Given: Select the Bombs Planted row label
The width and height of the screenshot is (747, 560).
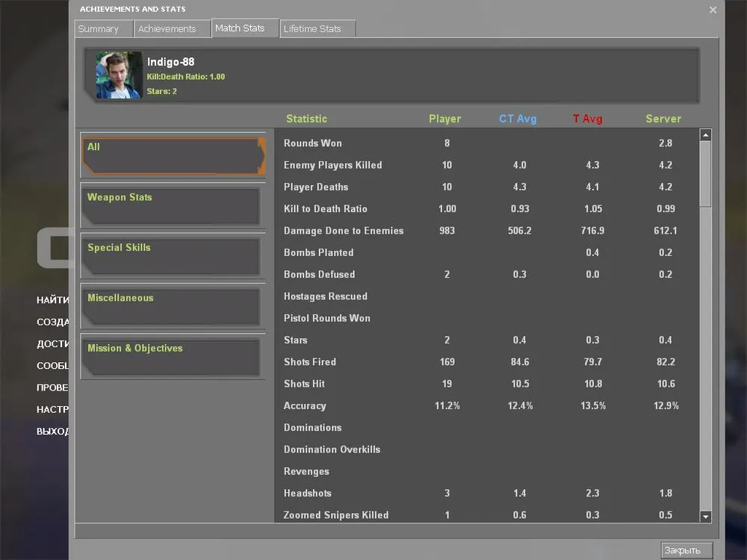Looking at the screenshot, I should pos(319,253).
